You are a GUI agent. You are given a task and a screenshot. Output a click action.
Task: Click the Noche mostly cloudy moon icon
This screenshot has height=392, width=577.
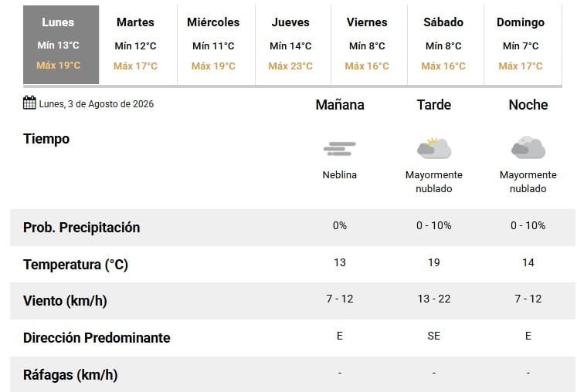528,147
